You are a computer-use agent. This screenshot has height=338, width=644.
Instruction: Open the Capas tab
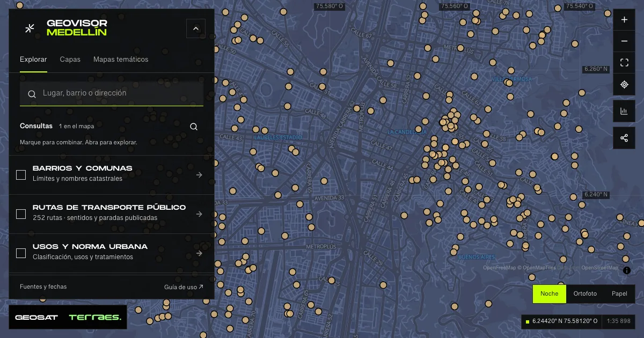[x=70, y=60]
